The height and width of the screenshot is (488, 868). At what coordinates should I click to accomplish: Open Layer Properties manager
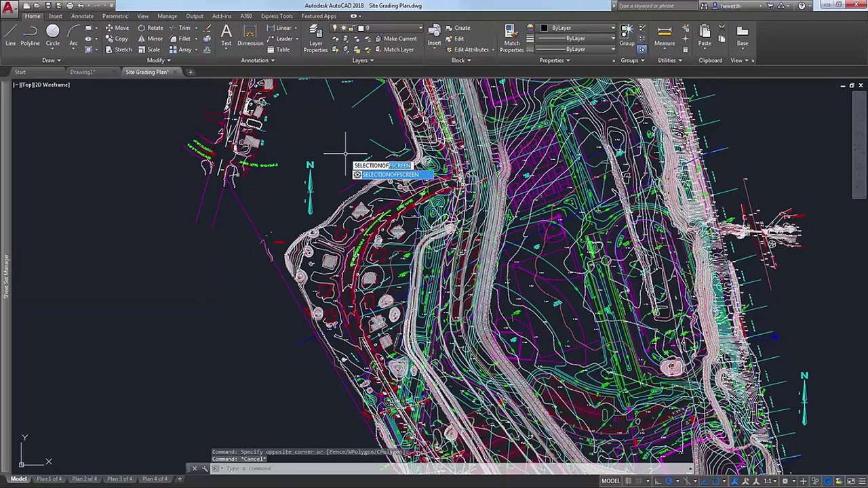pyautogui.click(x=315, y=37)
